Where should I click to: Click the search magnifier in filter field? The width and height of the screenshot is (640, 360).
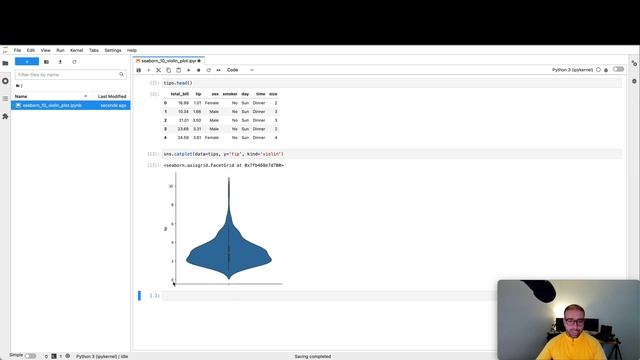click(x=121, y=75)
